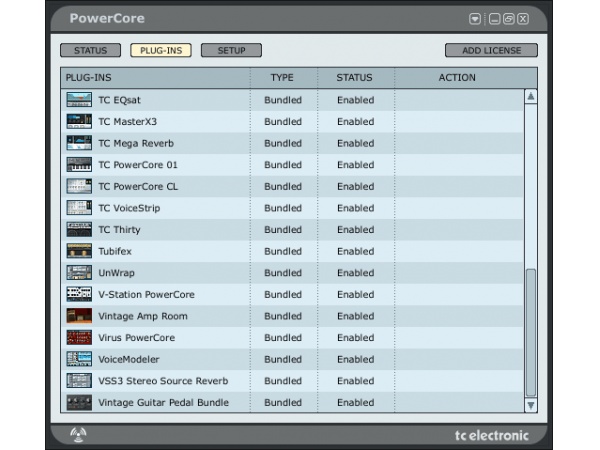Select the TC EQsat row name
Viewport: 600px width, 450px height.
[119, 100]
